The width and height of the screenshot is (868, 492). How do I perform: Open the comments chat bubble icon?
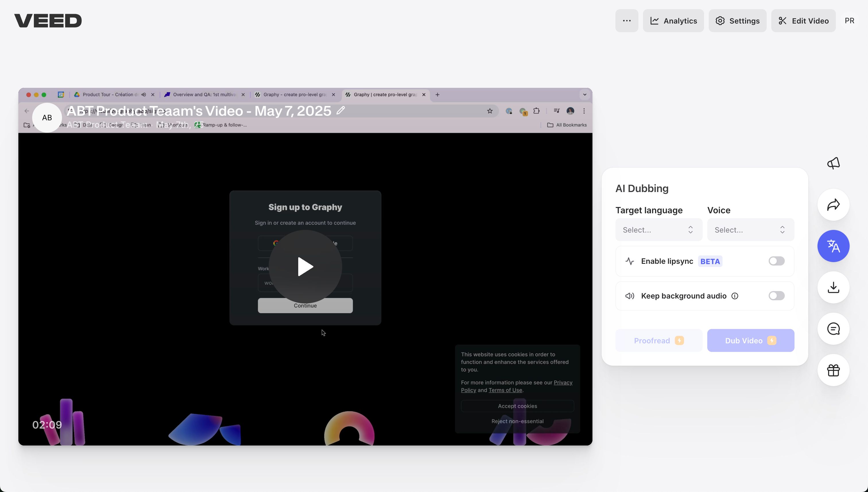pos(833,328)
